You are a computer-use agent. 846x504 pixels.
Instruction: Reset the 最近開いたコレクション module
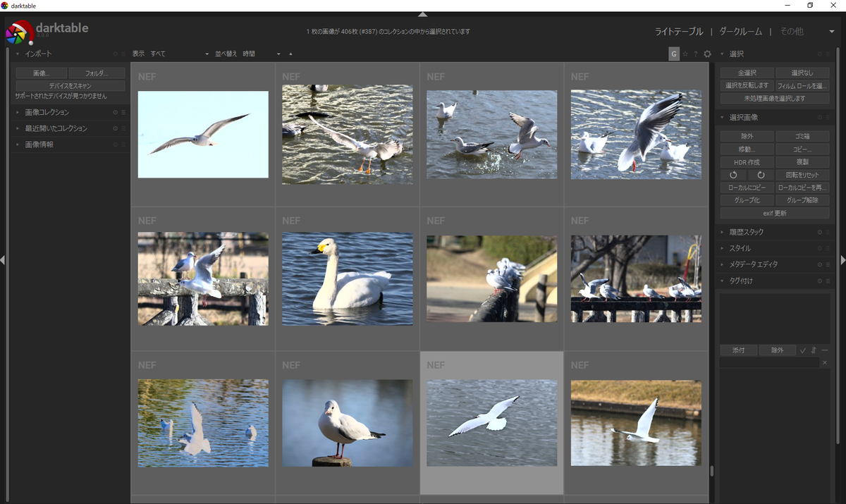pyautogui.click(x=116, y=128)
